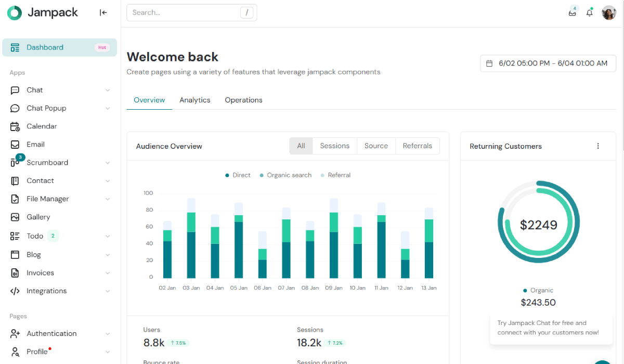Select the Sessions filter button
Viewport: 624px width, 364px height.
click(x=334, y=146)
